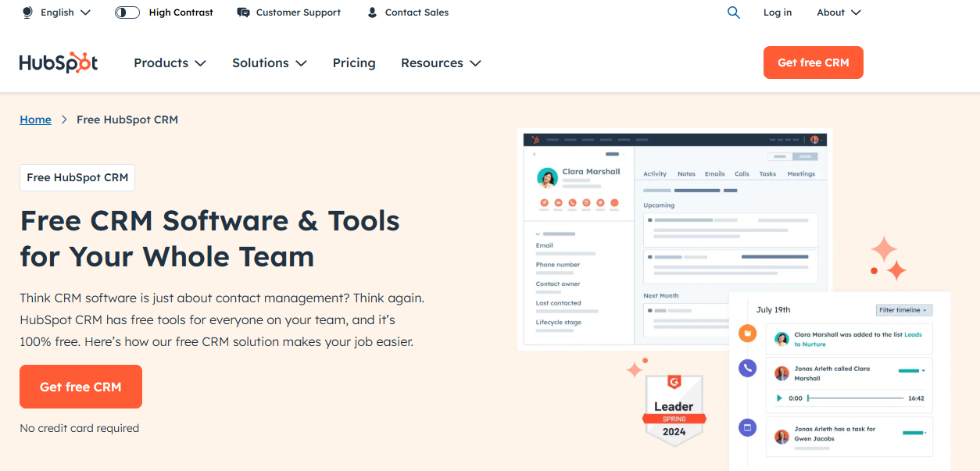980x471 pixels.
Task: Switch to the Emails tab in the contact view
Action: pos(714,173)
